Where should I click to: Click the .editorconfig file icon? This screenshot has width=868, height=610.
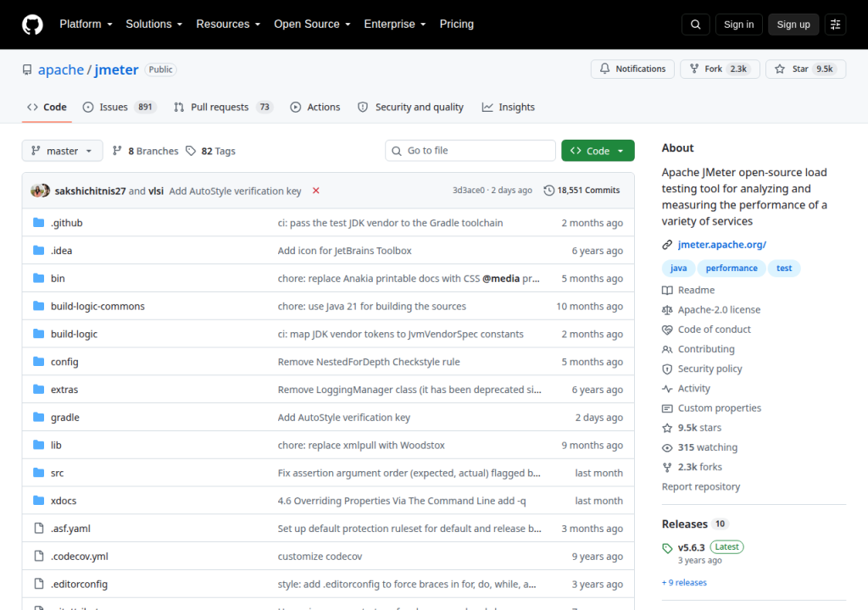click(x=39, y=584)
